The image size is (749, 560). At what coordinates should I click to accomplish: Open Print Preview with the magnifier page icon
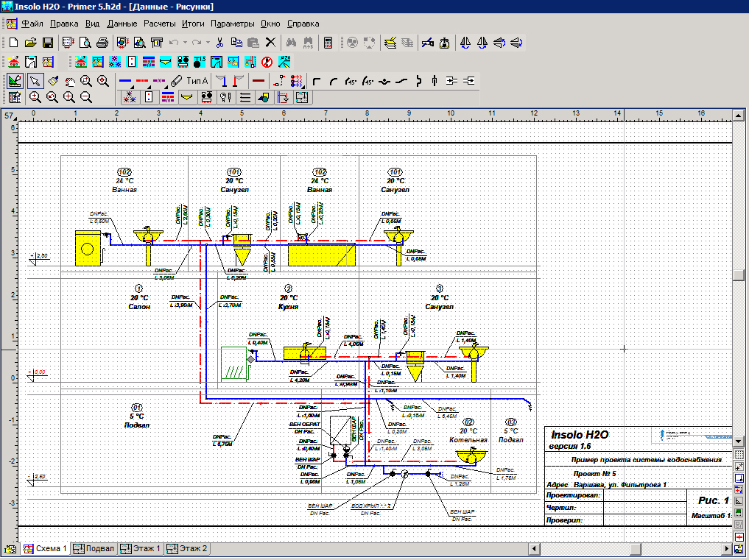[x=85, y=43]
